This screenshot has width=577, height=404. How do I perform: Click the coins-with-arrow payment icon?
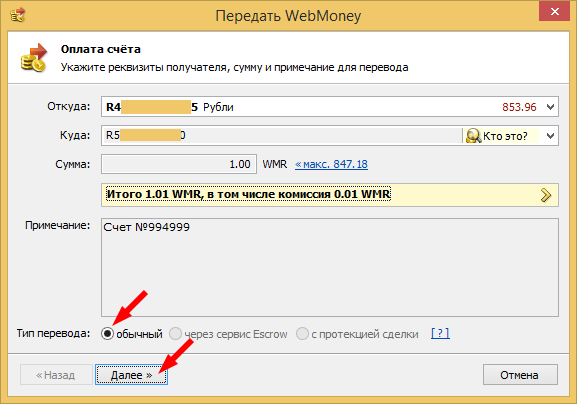click(x=33, y=58)
